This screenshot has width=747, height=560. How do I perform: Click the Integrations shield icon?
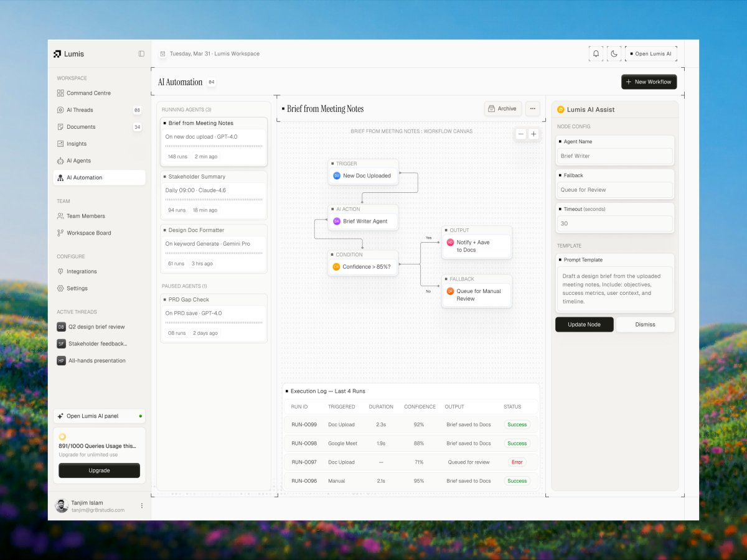[60, 271]
